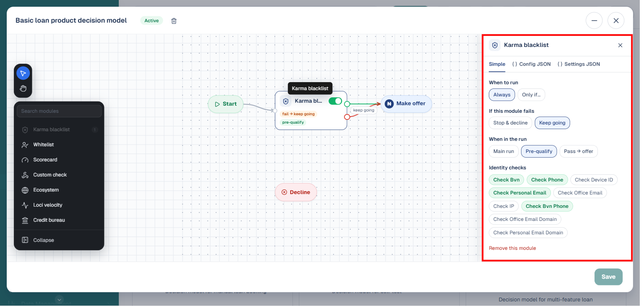Open the Config JSON tab

[532, 64]
